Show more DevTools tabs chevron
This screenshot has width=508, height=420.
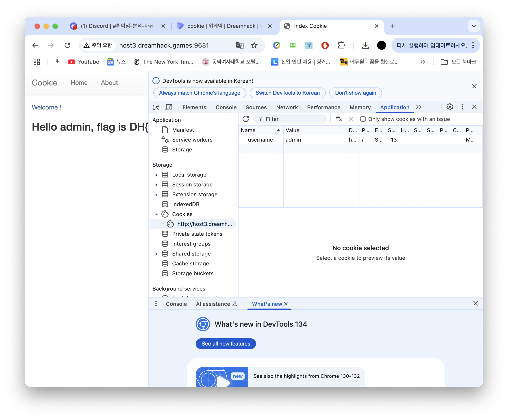(419, 107)
